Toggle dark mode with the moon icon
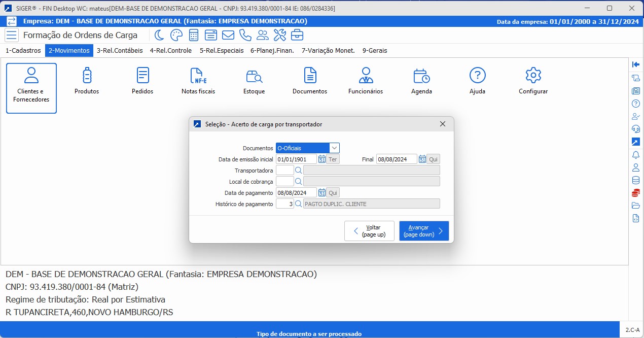The width and height of the screenshot is (644, 338). click(x=158, y=35)
